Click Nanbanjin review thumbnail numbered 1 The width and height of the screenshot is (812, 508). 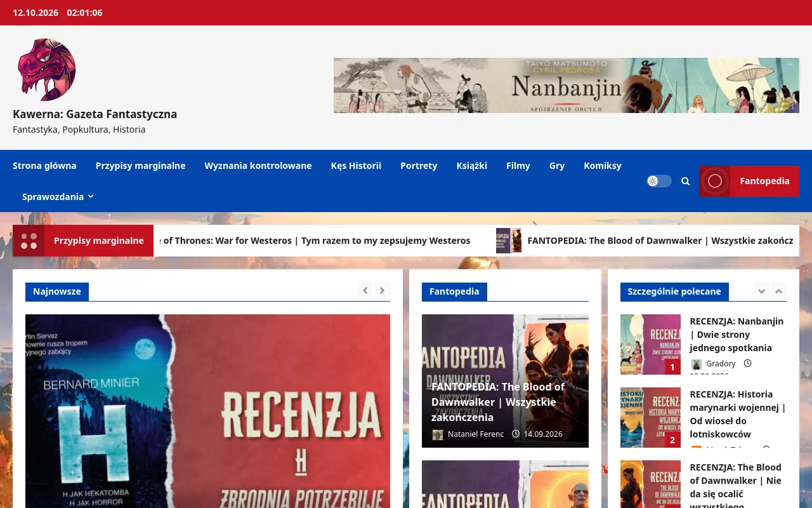650,344
